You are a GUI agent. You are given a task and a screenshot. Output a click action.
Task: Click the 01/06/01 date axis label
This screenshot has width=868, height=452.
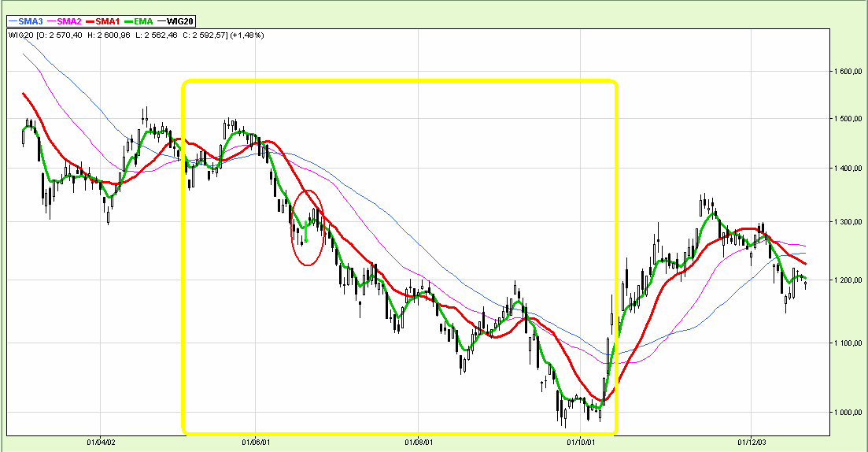[x=256, y=443]
